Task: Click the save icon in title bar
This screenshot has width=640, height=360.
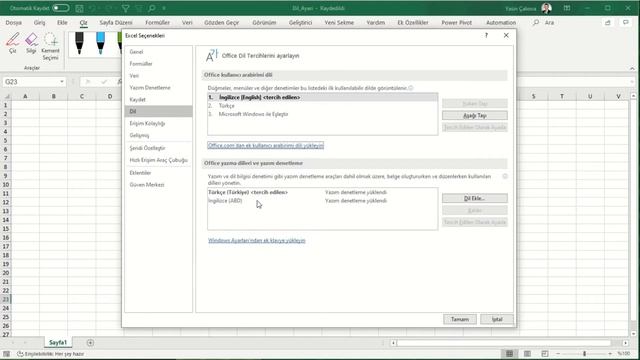Action: (80, 8)
